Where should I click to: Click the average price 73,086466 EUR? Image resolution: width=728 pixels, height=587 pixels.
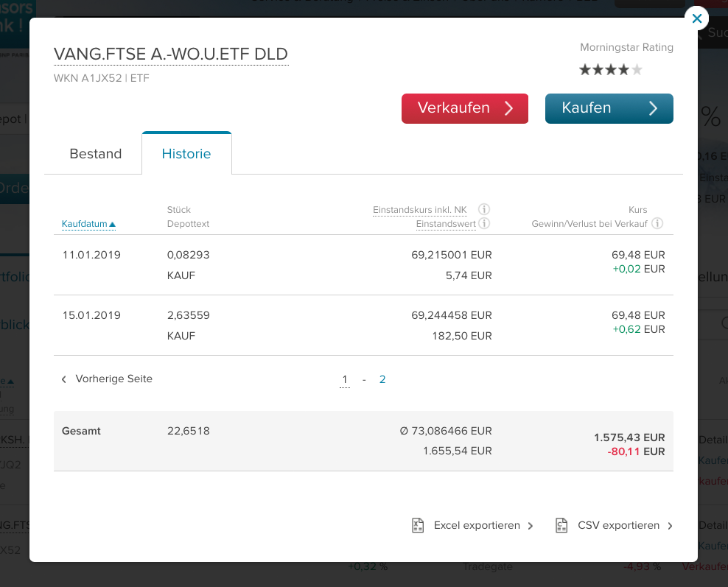click(x=446, y=431)
